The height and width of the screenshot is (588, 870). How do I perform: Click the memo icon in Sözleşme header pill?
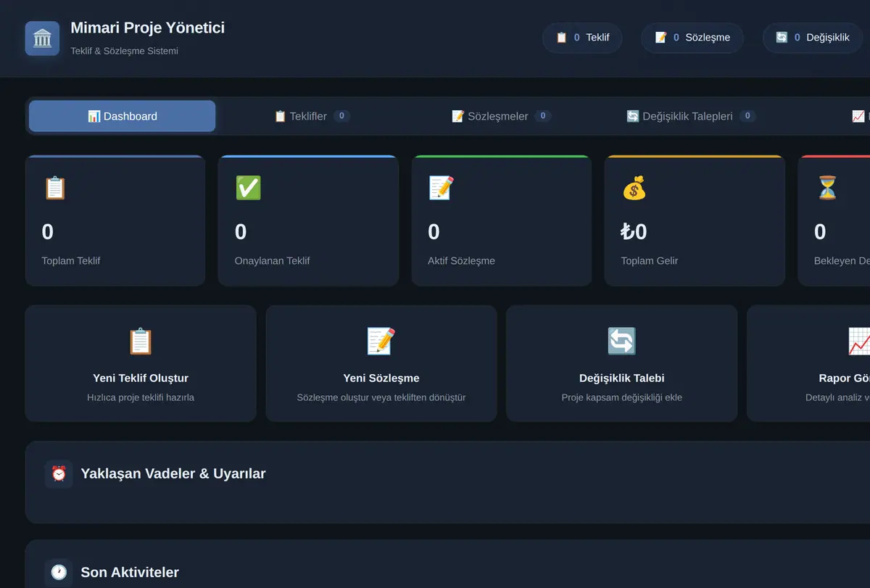(x=660, y=38)
